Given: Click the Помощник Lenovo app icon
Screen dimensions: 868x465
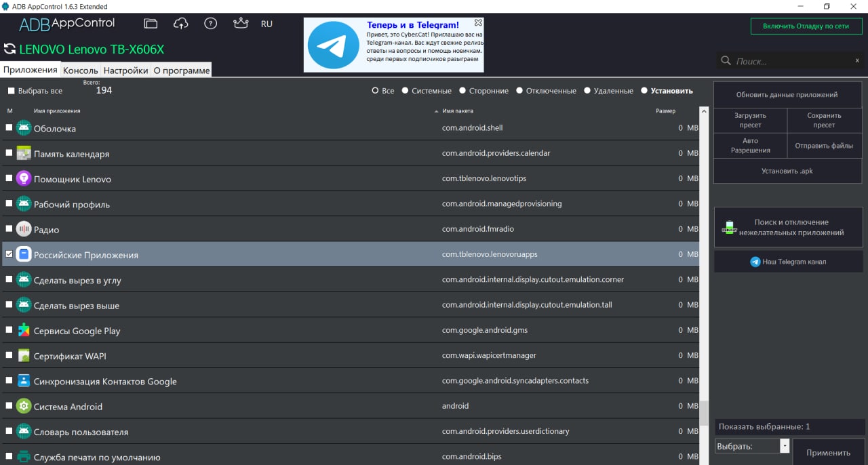Looking at the screenshot, I should point(24,179).
